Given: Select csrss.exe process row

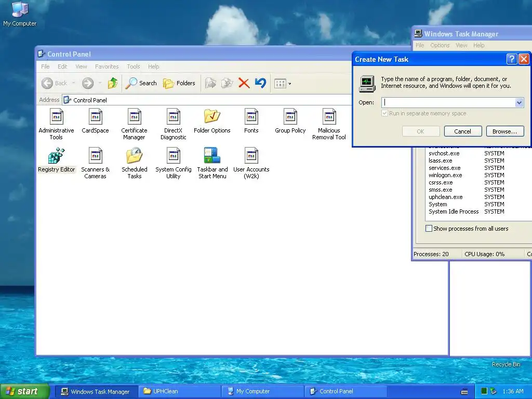Looking at the screenshot, I should (x=441, y=182).
